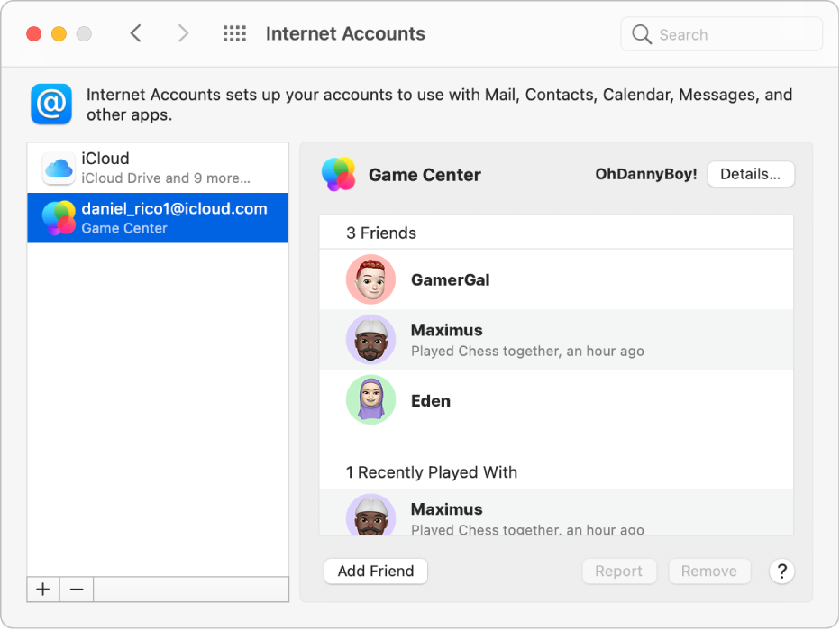Select the iCloud account in the sidebar
The height and width of the screenshot is (631, 840).
coord(158,168)
